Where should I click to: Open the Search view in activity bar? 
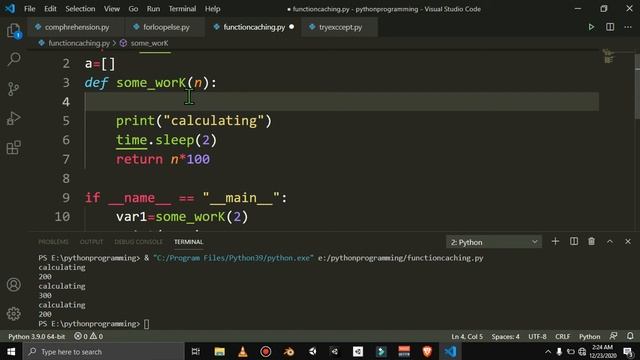click(x=13, y=59)
